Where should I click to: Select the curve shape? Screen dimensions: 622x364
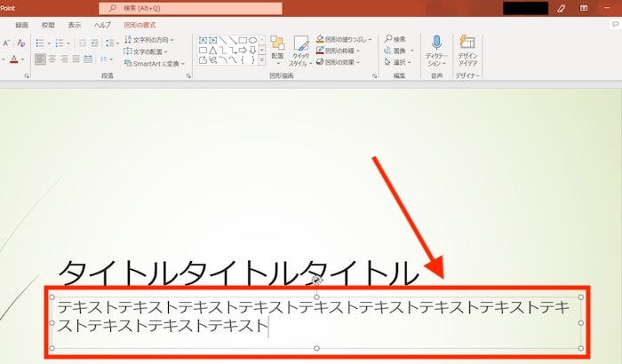[x=233, y=60]
